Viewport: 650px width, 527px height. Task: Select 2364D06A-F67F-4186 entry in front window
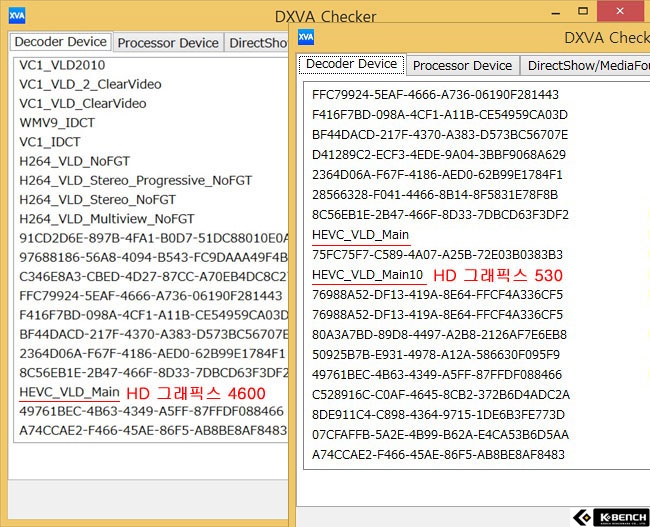pos(437,175)
